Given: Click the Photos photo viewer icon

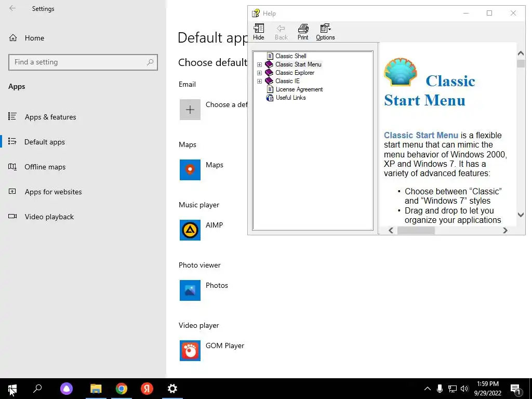Looking at the screenshot, I should coord(190,290).
